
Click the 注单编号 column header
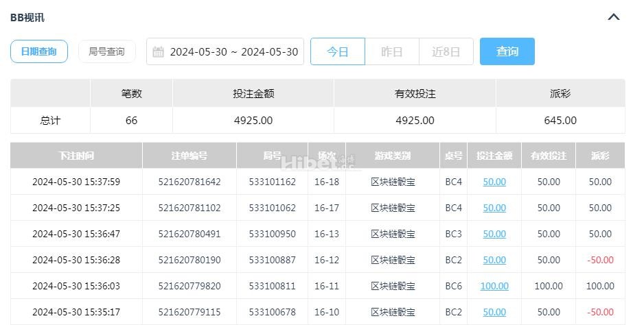189,156
